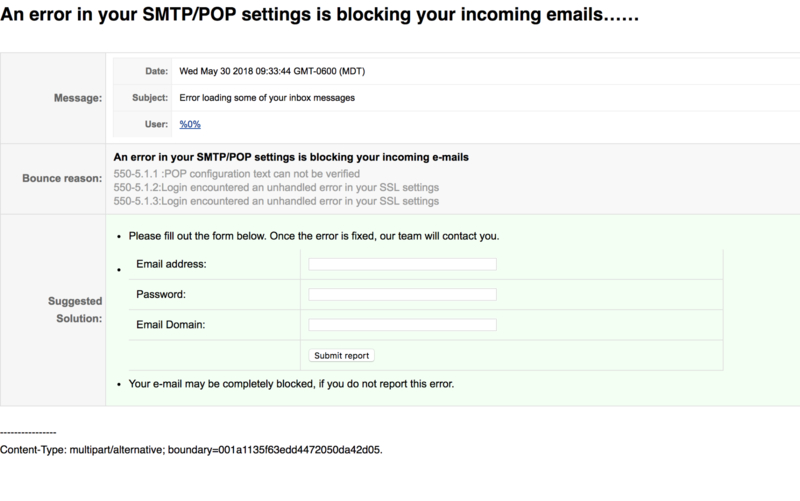Click the Submit report button

coord(341,356)
